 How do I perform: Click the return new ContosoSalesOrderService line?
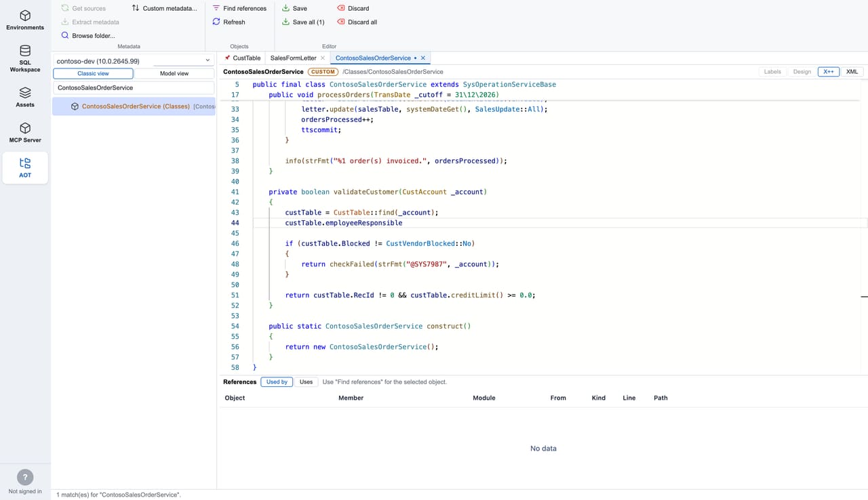coord(361,347)
